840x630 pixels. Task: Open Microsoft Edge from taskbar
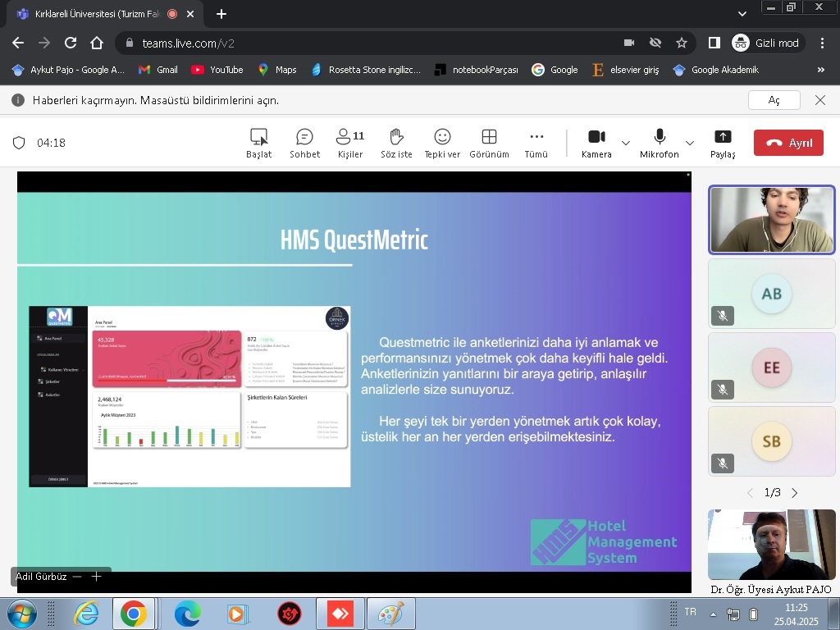pyautogui.click(x=188, y=614)
